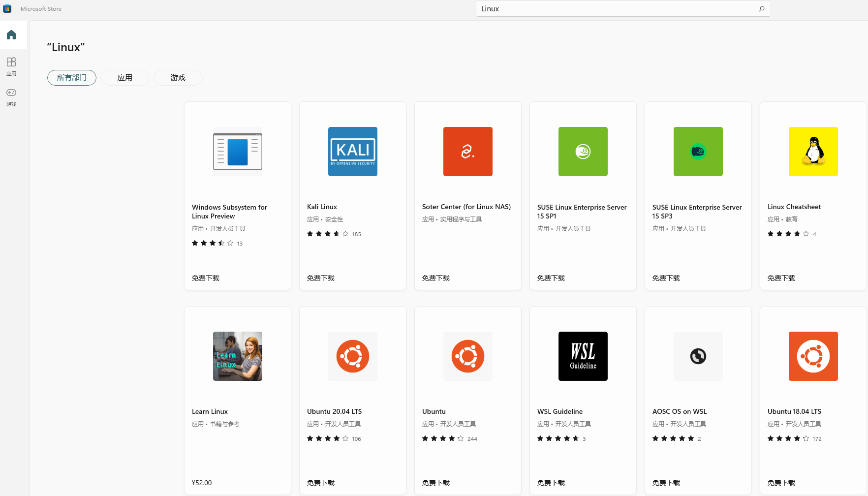Open the Kali Linux title link
This screenshot has width=868, height=496.
coord(322,207)
